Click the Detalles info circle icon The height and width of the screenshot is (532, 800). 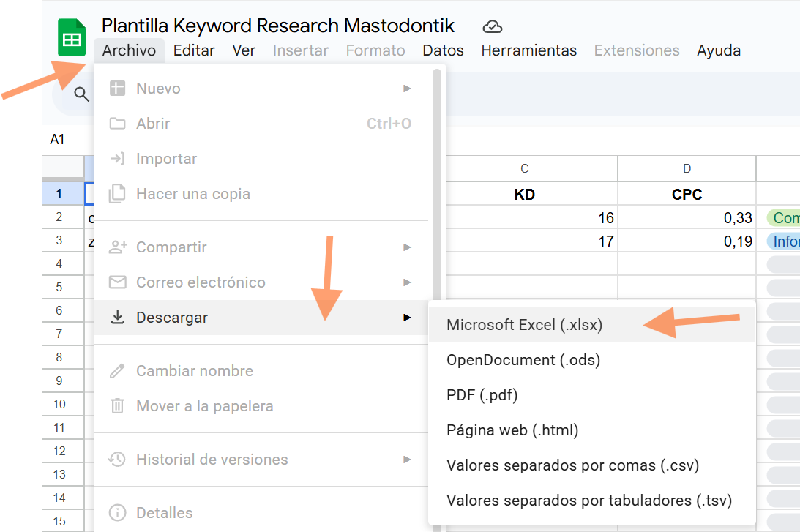(x=117, y=513)
